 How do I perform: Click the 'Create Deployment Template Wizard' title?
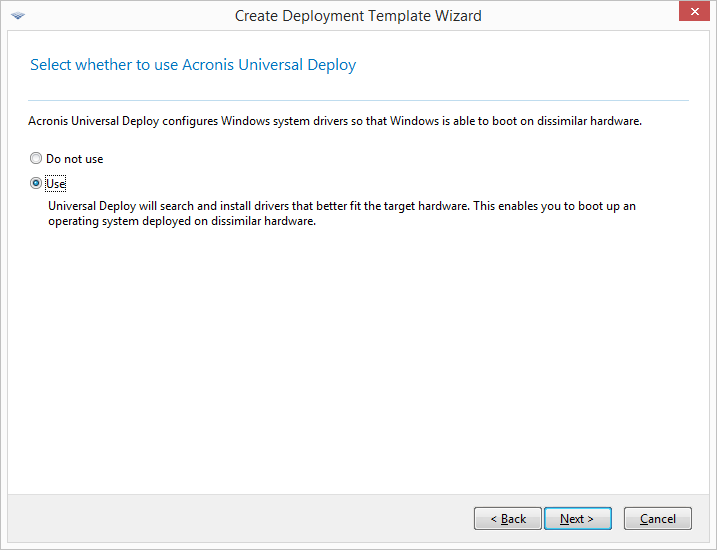point(358,16)
